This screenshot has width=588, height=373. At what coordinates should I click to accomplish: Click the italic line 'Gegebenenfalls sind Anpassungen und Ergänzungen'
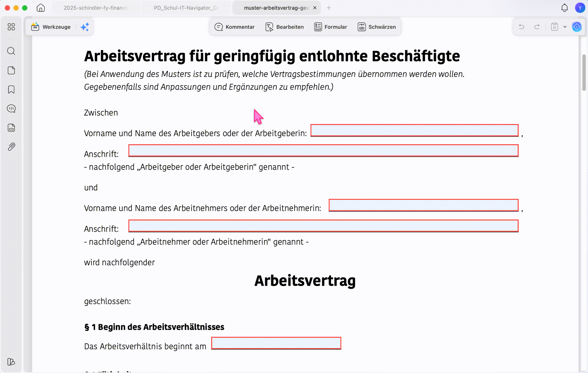tap(209, 87)
